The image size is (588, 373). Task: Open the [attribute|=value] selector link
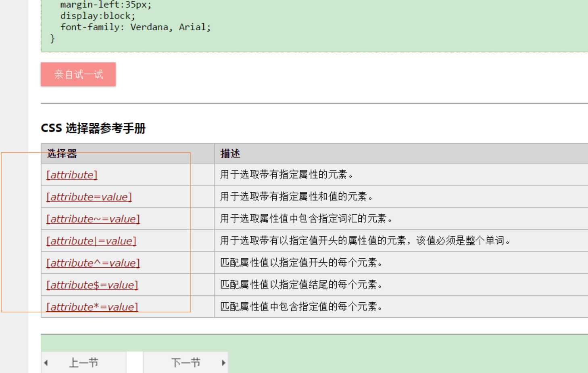coord(91,241)
